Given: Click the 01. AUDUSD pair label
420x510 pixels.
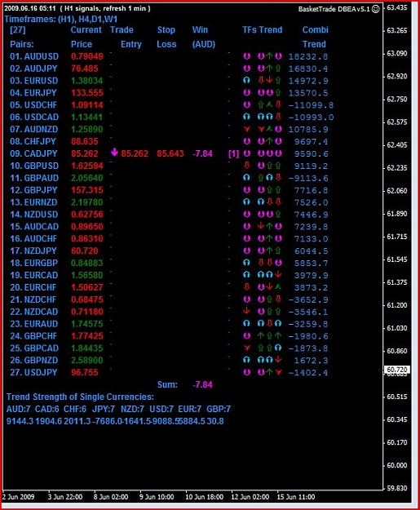Looking at the screenshot, I should tap(34, 56).
